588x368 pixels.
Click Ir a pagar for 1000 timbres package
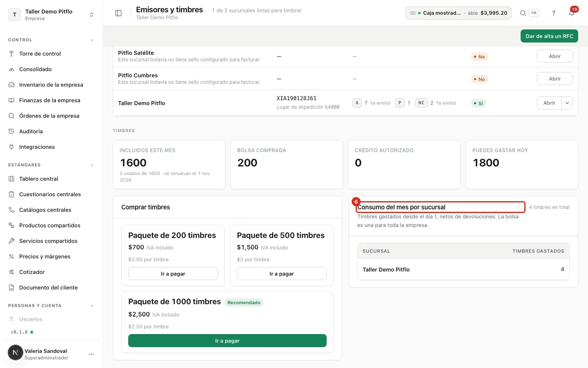click(x=227, y=341)
